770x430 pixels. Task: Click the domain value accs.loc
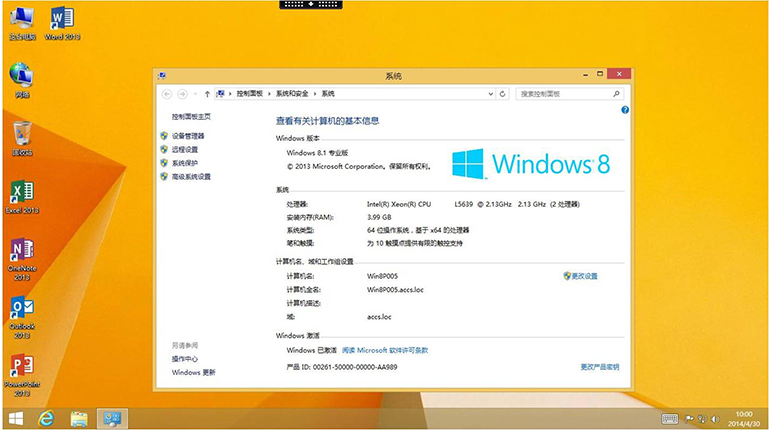pyautogui.click(x=379, y=317)
